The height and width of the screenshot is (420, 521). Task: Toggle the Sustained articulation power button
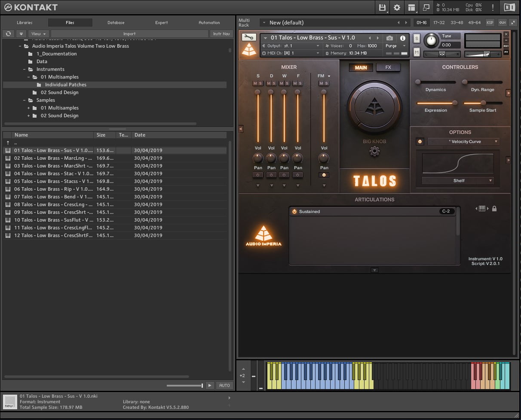click(x=294, y=212)
